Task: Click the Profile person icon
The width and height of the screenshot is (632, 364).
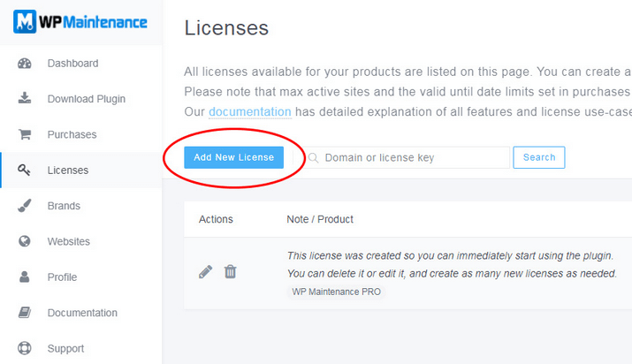Action: click(x=25, y=277)
